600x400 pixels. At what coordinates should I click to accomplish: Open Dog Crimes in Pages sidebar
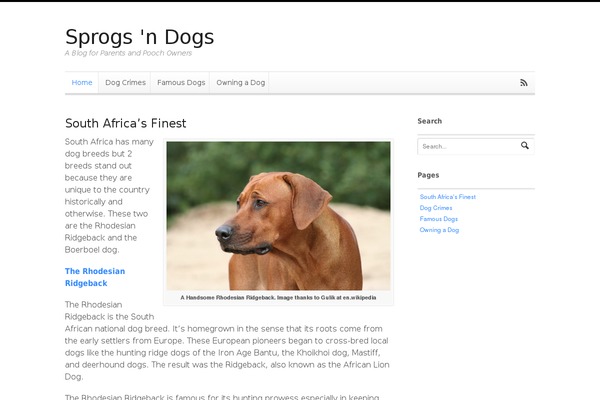point(436,208)
